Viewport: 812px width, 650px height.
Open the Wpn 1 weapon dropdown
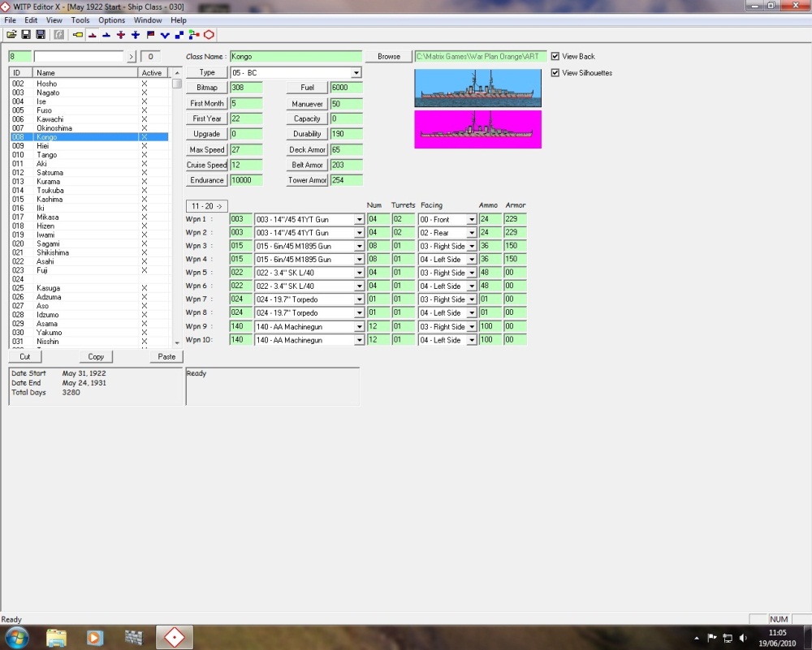[x=359, y=219]
